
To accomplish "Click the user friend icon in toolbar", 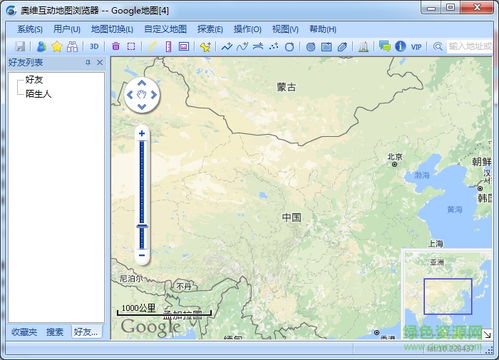I will [x=41, y=46].
